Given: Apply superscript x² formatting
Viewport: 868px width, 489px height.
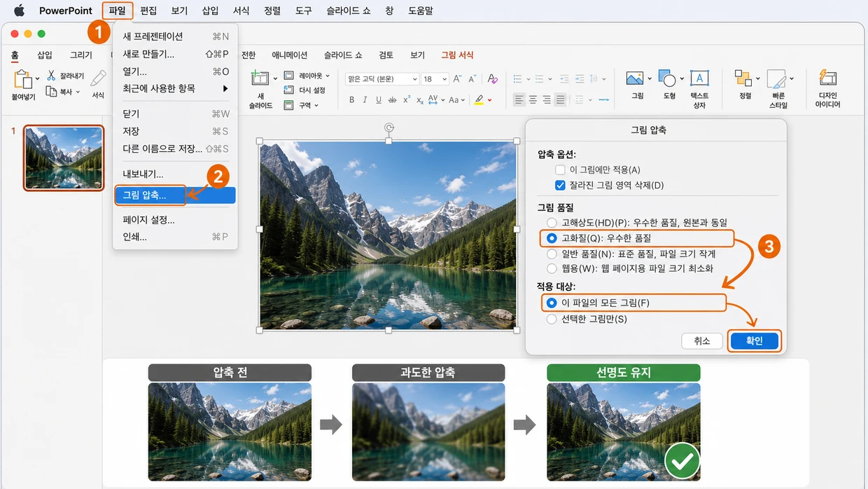Looking at the screenshot, I should (406, 100).
